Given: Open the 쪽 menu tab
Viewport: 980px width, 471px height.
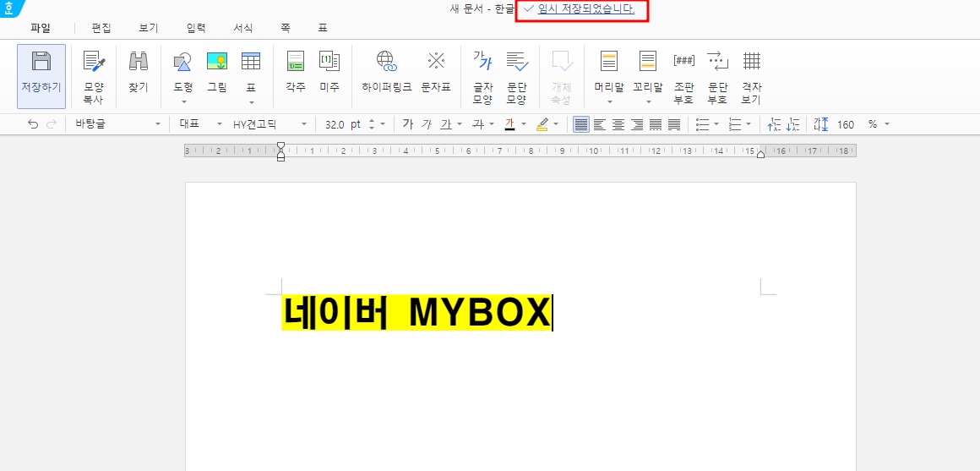Looking at the screenshot, I should (285, 28).
